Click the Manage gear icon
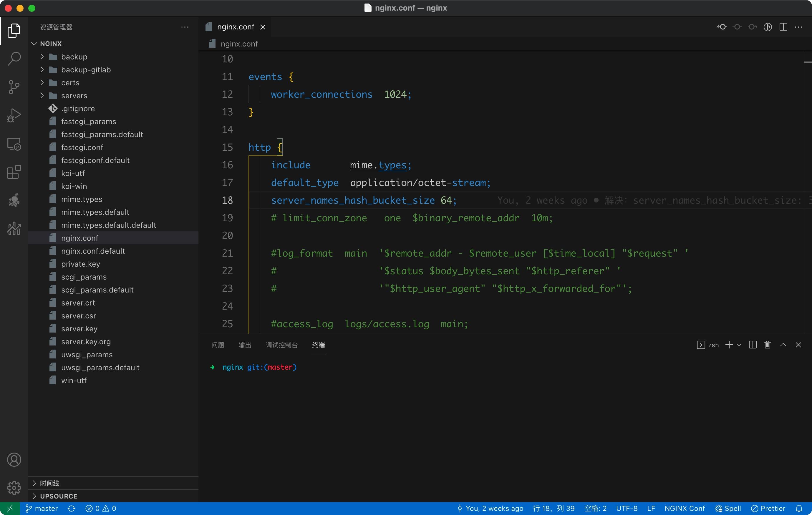 tap(14, 487)
